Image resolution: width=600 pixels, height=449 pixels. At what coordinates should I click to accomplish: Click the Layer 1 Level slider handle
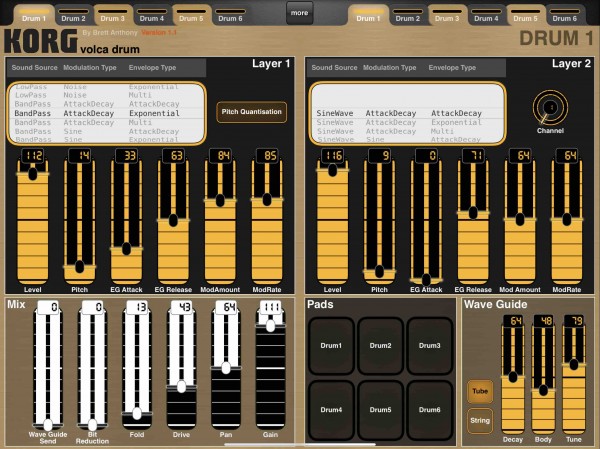(33, 174)
